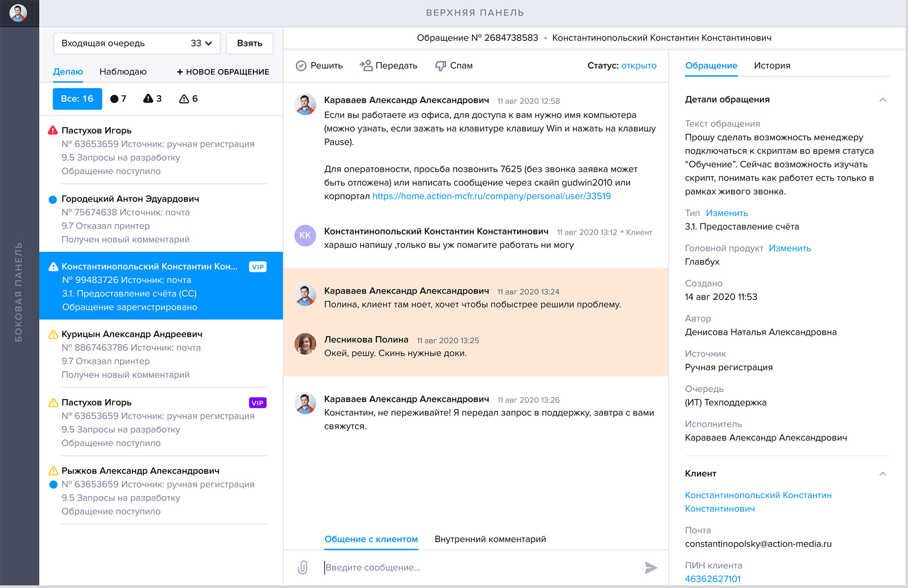The width and height of the screenshot is (908, 588).
Task: Click Лесникова Полина's avatar photo
Action: click(x=305, y=344)
